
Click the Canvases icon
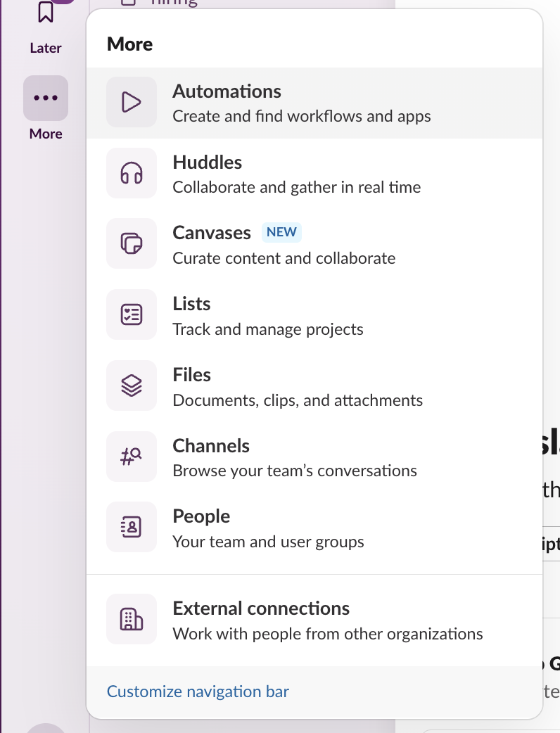132,244
